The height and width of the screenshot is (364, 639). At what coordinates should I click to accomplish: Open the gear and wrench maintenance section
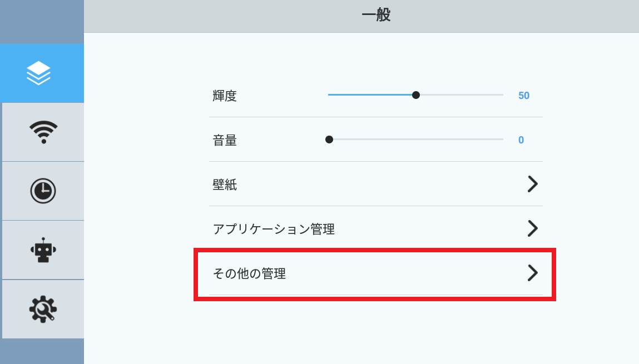pos(43,309)
